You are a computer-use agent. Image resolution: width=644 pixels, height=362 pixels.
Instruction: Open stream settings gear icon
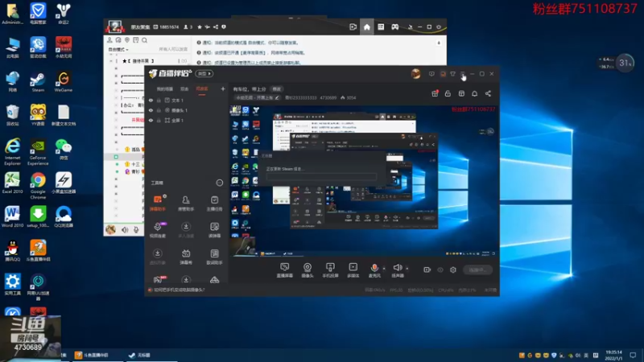pyautogui.click(x=453, y=269)
